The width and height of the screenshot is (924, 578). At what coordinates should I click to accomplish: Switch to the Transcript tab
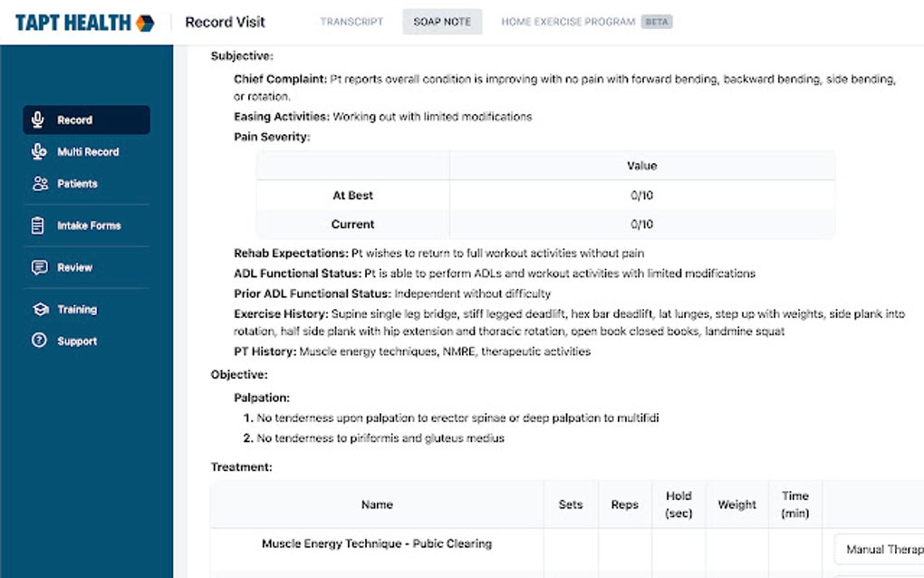pos(351,22)
